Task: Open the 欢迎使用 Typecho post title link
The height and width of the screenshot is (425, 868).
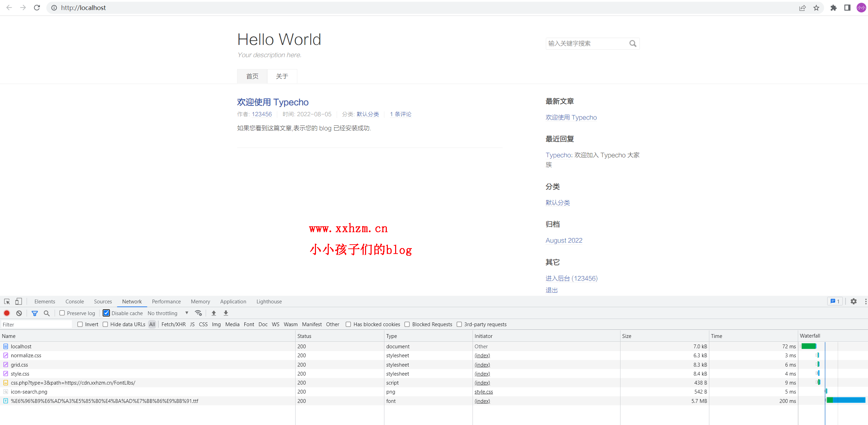Action: (272, 102)
